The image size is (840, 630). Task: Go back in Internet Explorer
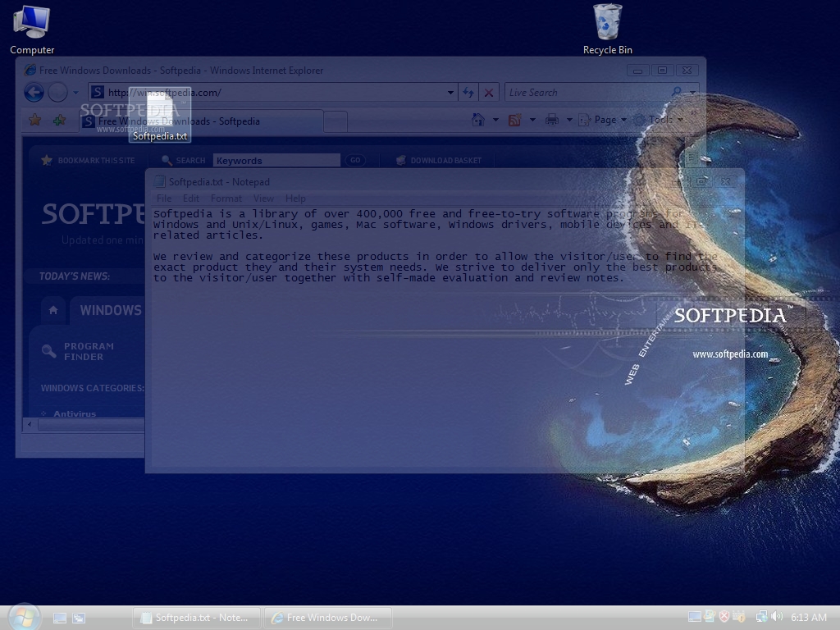pos(34,93)
